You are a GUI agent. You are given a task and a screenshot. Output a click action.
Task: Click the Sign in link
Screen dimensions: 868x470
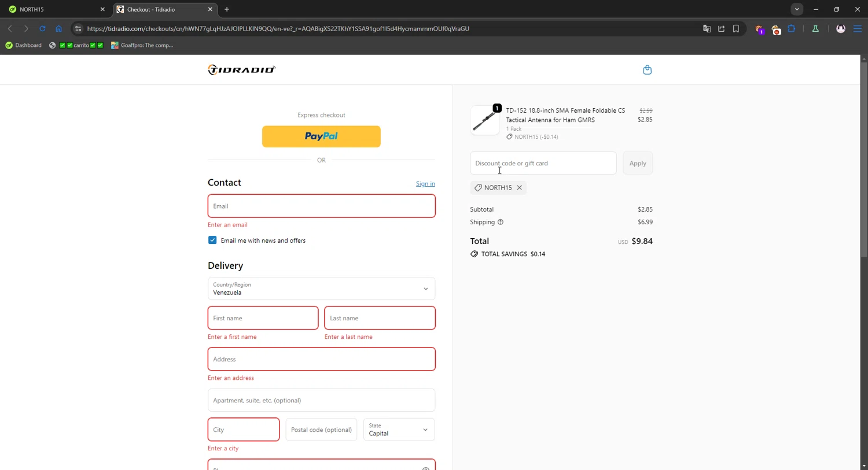click(x=425, y=184)
